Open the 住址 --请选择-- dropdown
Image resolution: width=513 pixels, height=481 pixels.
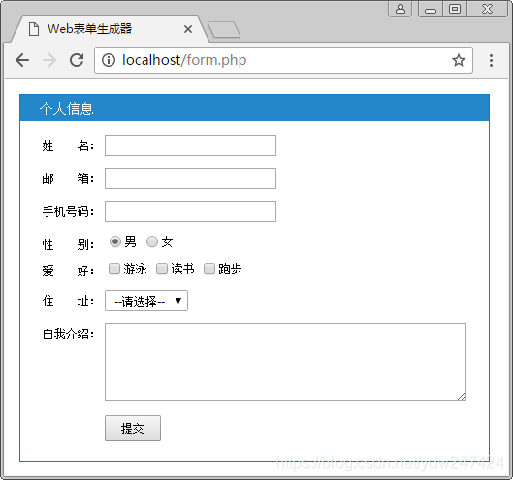point(146,301)
